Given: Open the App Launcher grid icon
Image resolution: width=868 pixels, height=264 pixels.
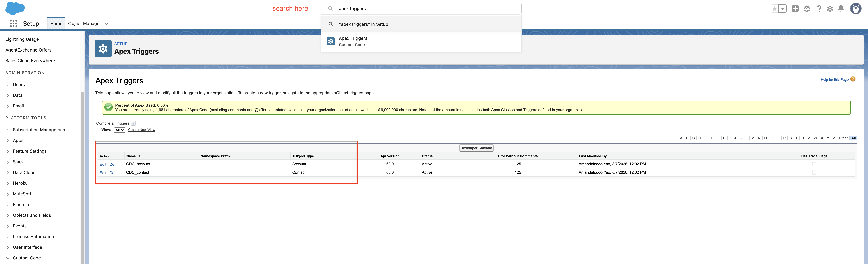Looking at the screenshot, I should 14,24.
